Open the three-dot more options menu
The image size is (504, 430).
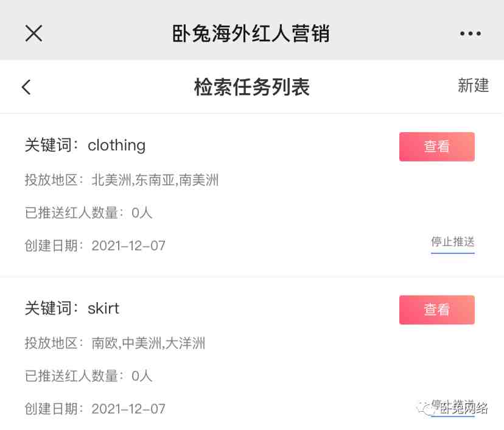click(x=471, y=33)
